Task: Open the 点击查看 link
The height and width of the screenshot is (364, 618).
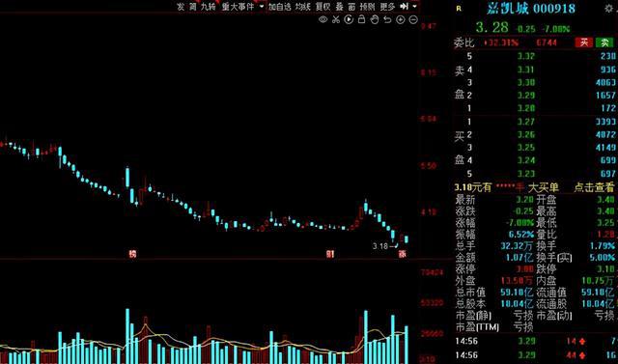Action: pos(594,187)
